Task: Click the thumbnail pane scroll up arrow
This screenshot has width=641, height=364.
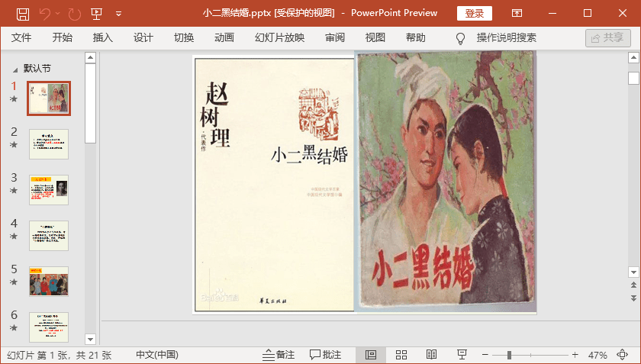Action: click(90, 57)
